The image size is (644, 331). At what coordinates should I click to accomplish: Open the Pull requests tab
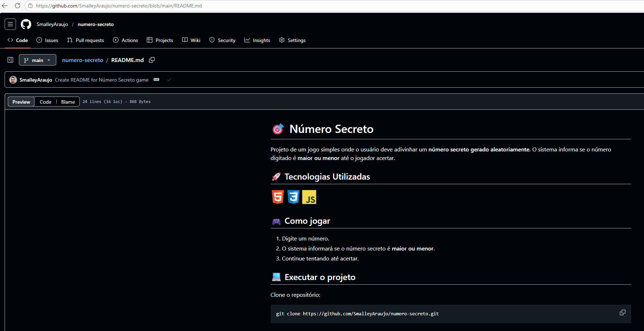(85, 40)
